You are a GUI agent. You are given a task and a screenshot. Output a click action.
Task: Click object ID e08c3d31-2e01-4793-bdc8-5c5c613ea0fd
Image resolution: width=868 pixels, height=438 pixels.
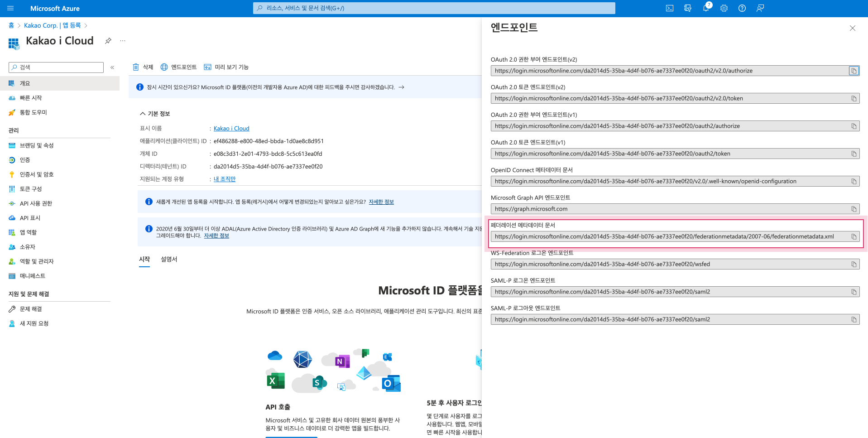(x=268, y=154)
